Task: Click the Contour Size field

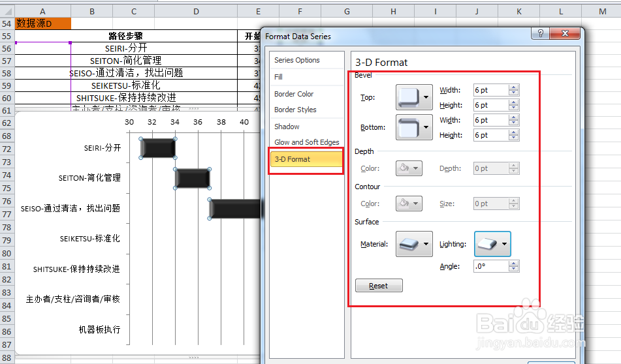Action: click(x=491, y=204)
